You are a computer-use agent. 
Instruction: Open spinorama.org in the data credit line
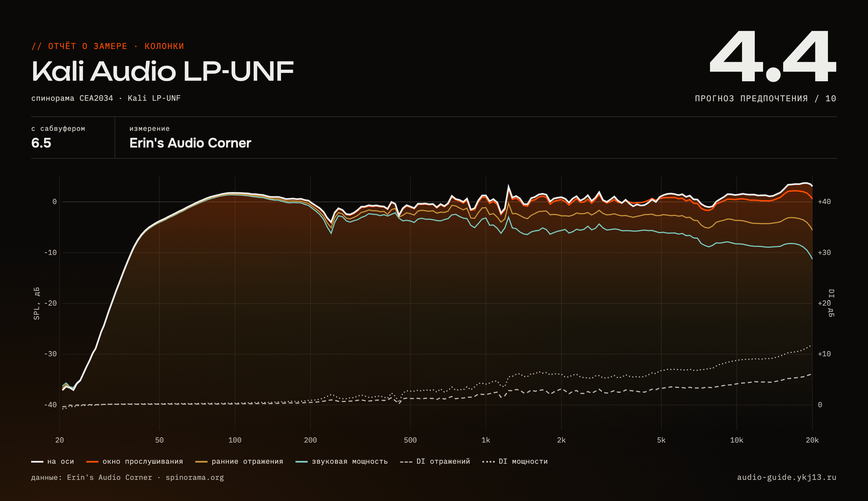(195, 478)
